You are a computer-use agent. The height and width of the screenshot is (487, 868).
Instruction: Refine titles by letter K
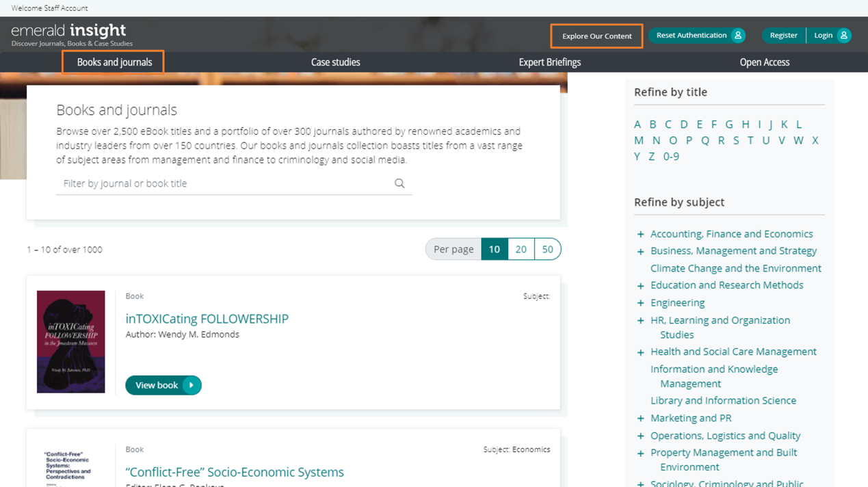(x=785, y=124)
